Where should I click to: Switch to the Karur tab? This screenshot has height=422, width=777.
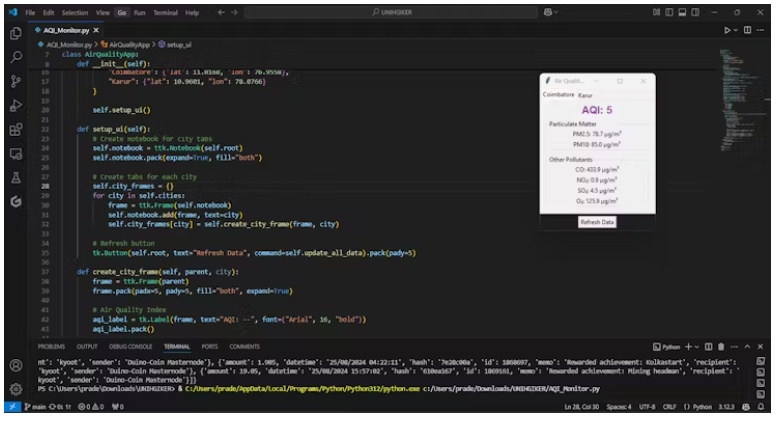click(585, 95)
